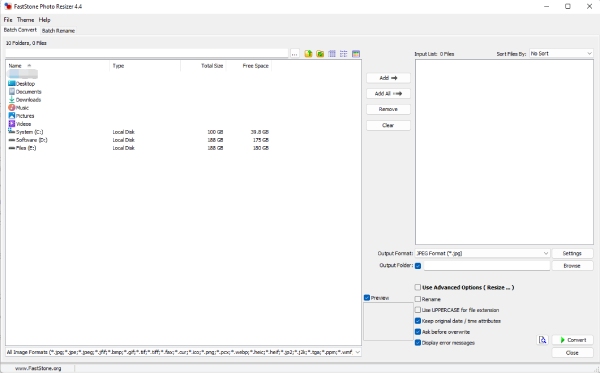Click the 100 GB total size cell
Screen dimensions: 600x373
pos(215,132)
